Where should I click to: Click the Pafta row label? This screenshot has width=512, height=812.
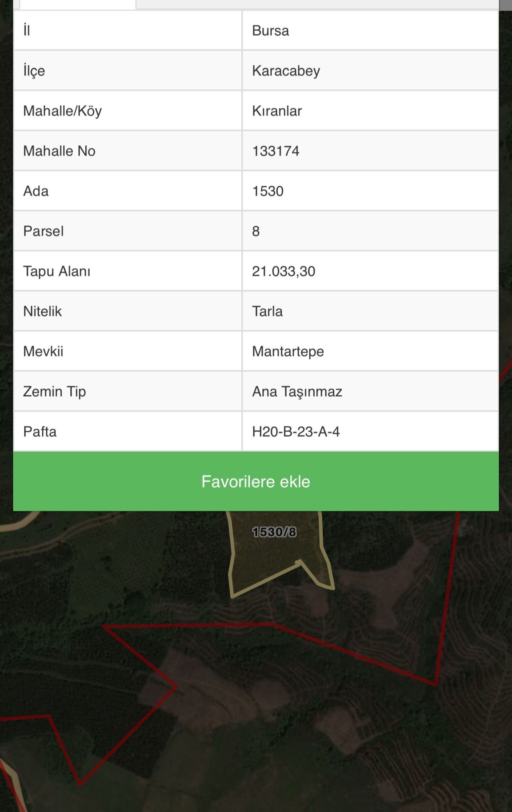pyautogui.click(x=39, y=432)
